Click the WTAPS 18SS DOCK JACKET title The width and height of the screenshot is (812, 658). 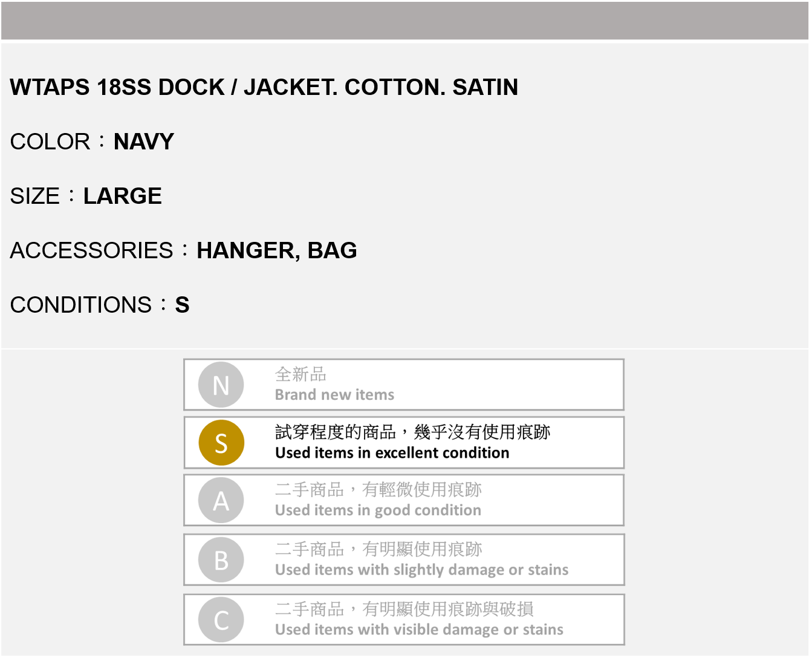click(264, 87)
